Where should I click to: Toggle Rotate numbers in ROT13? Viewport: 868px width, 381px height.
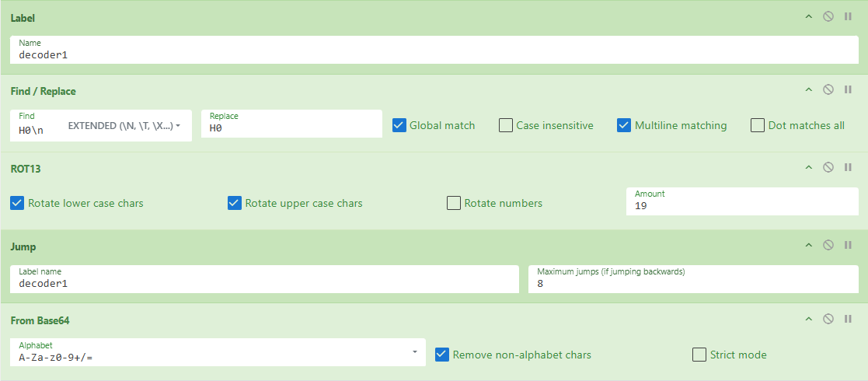(454, 203)
